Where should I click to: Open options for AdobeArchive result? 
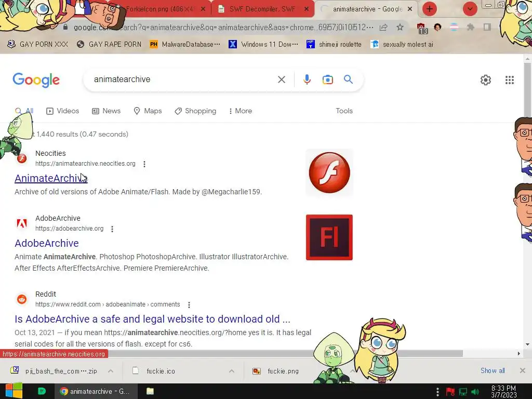pyautogui.click(x=112, y=229)
